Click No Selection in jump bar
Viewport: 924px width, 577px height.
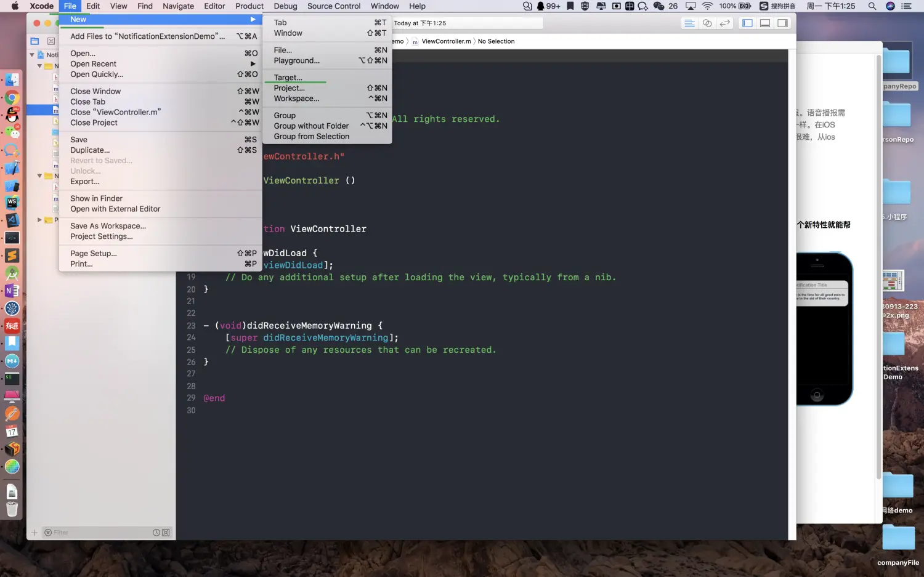point(496,41)
